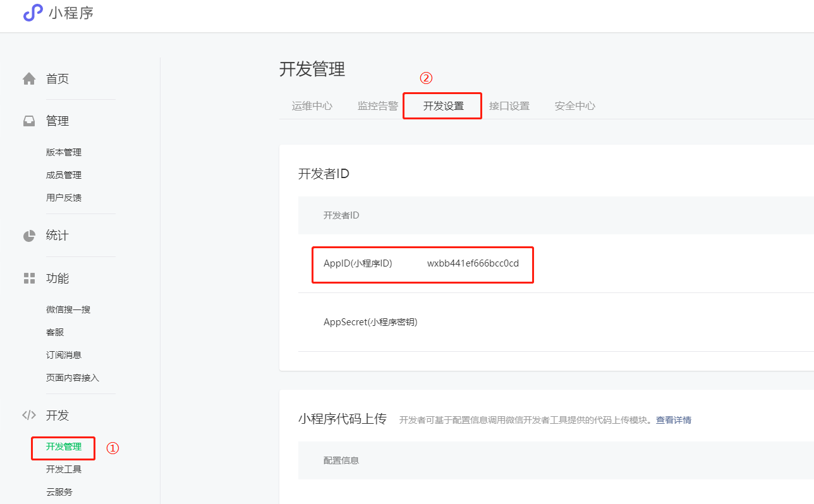
Task: Click the AppID value wxbb441ef666bcc0cd
Action: click(x=473, y=263)
